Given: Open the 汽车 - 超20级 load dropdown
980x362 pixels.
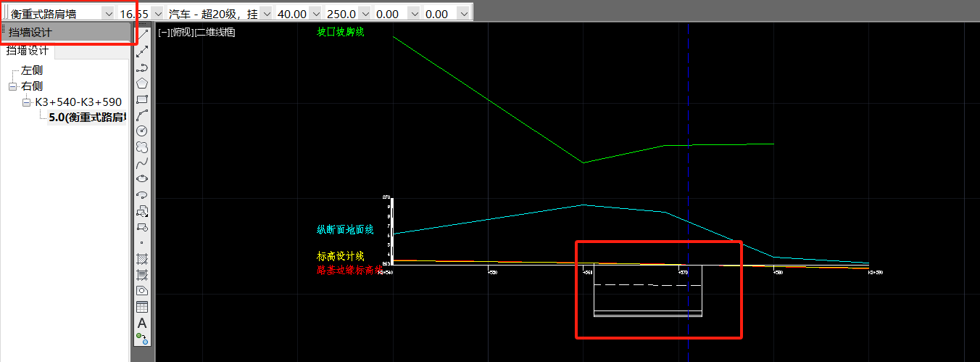Looking at the screenshot, I should [x=265, y=14].
